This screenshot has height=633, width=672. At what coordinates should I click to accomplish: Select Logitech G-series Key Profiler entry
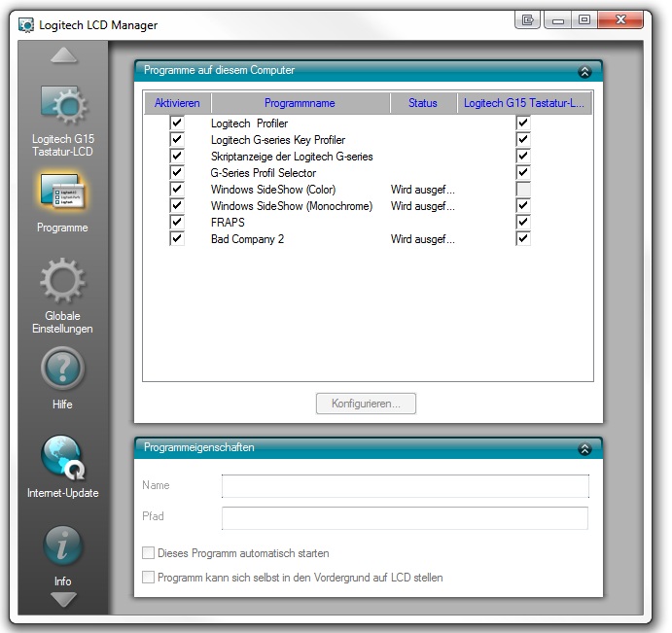point(277,140)
